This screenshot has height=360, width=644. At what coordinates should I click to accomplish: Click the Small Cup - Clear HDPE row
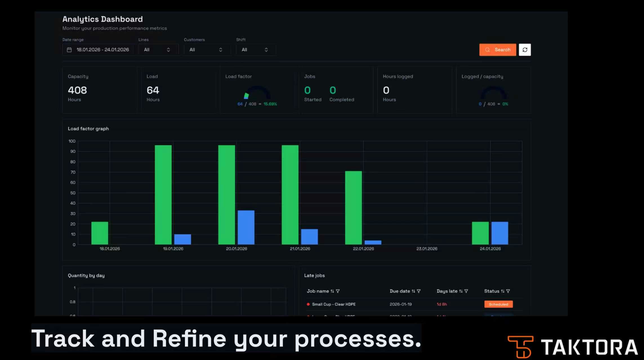pos(334,304)
